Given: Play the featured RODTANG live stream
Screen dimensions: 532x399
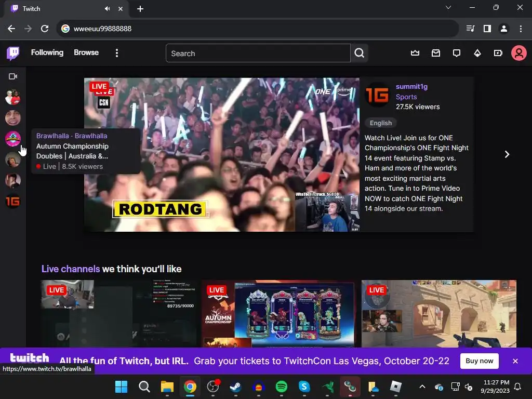Looking at the screenshot, I should click(x=222, y=155).
